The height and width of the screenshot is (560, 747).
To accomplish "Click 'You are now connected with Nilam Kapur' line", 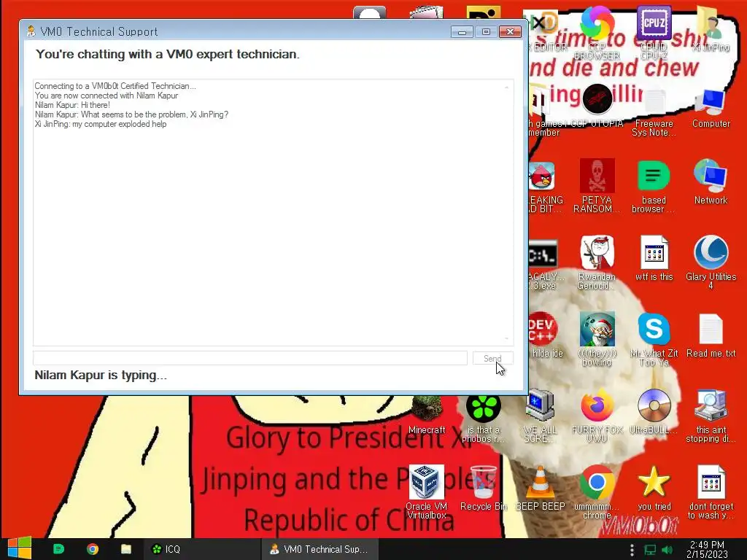I will coord(107,96).
